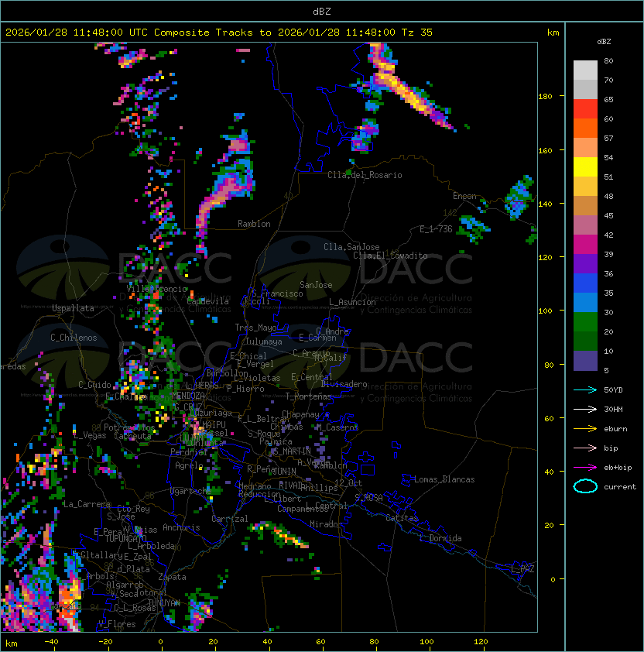Screen dimensions: 644x652
Task: Select the 'Ugarteche' map label
Action: (x=191, y=491)
